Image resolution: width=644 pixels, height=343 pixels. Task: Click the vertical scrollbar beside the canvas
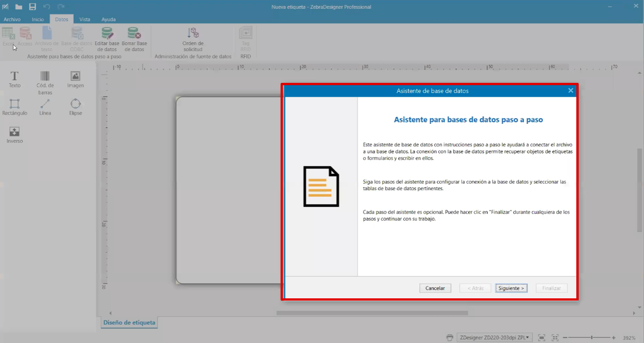click(x=640, y=190)
